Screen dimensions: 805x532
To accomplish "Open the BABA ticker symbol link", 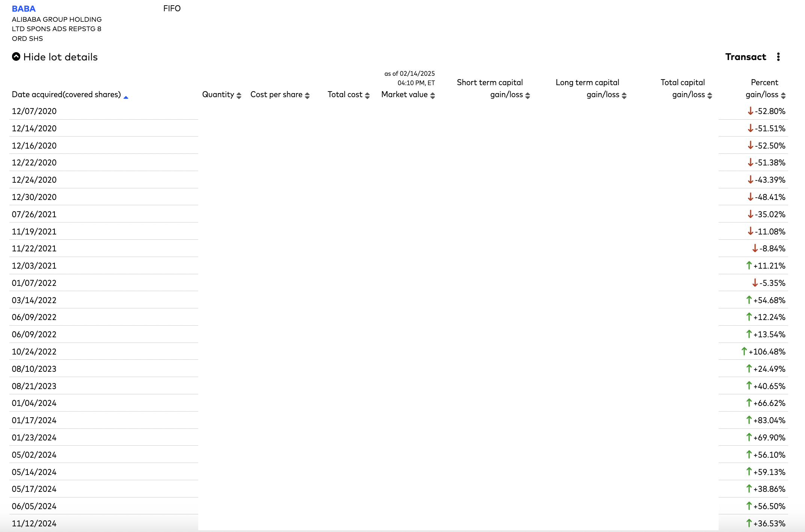I will tap(24, 9).
